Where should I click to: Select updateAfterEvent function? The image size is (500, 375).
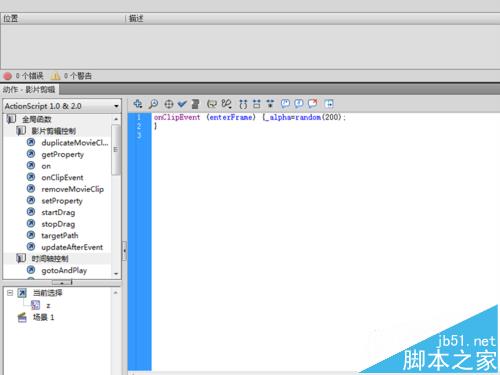point(72,247)
